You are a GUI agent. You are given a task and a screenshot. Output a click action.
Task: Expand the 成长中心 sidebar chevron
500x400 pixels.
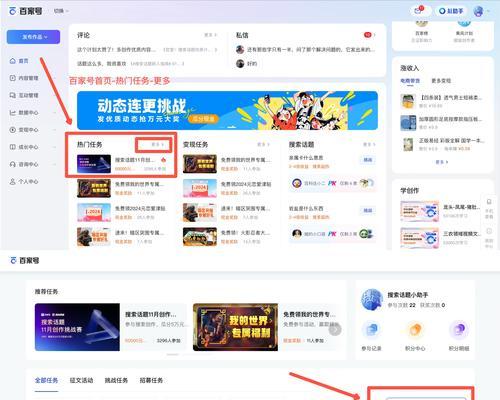tap(54, 147)
